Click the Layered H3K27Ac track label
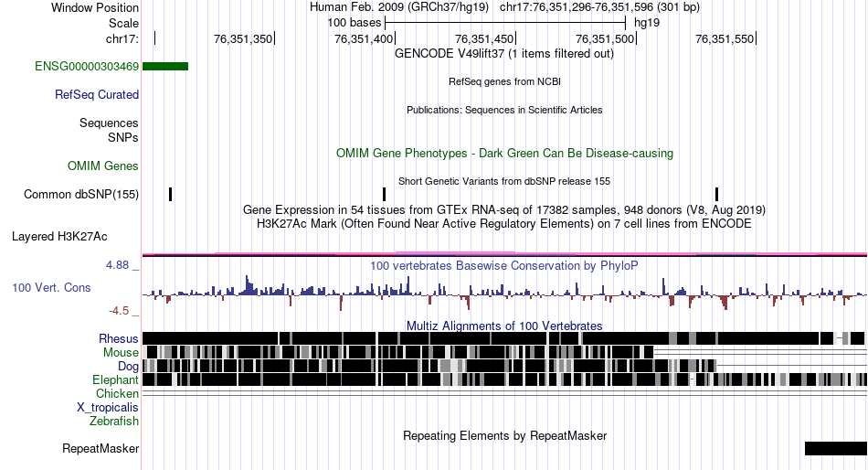868x470 pixels. click(x=59, y=237)
